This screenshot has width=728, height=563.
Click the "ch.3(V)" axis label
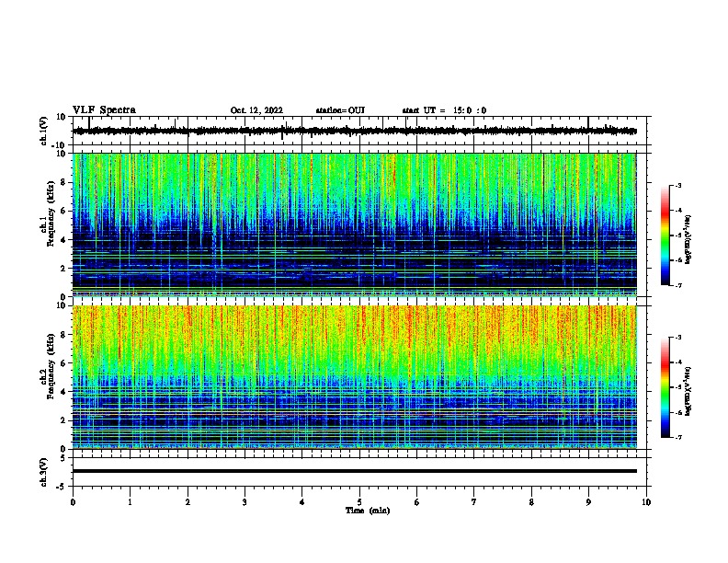[x=44, y=472]
